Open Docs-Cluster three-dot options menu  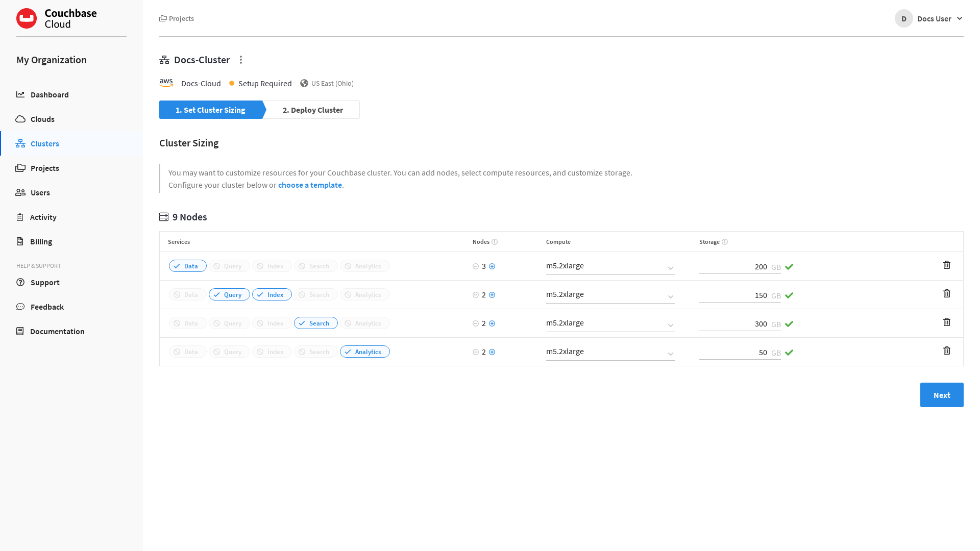pyautogui.click(x=241, y=60)
